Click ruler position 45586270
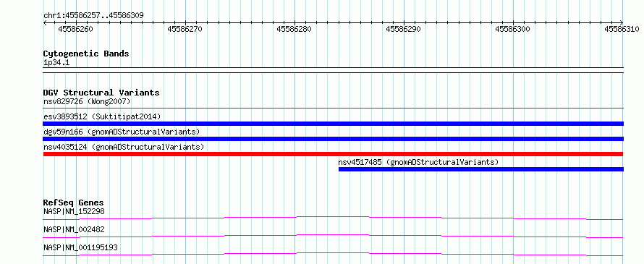The width and height of the screenshot is (644, 264). coord(185,29)
